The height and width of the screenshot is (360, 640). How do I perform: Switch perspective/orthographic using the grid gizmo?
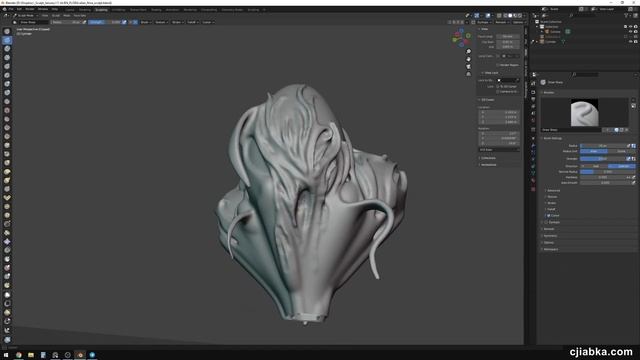pos(469,74)
